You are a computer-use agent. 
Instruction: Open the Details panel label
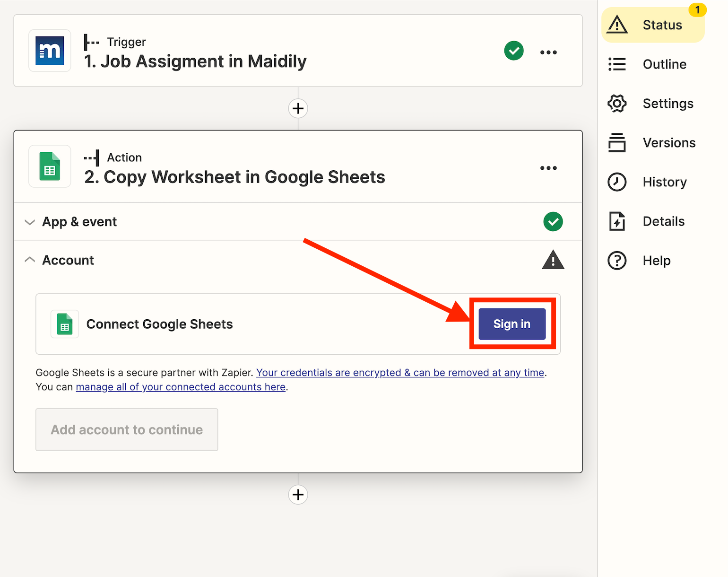point(664,221)
